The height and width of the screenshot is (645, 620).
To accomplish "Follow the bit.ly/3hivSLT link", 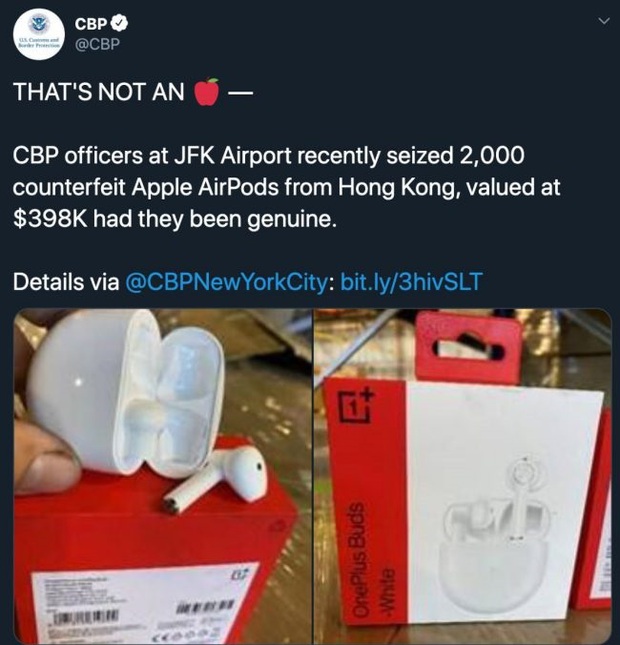I will (411, 282).
